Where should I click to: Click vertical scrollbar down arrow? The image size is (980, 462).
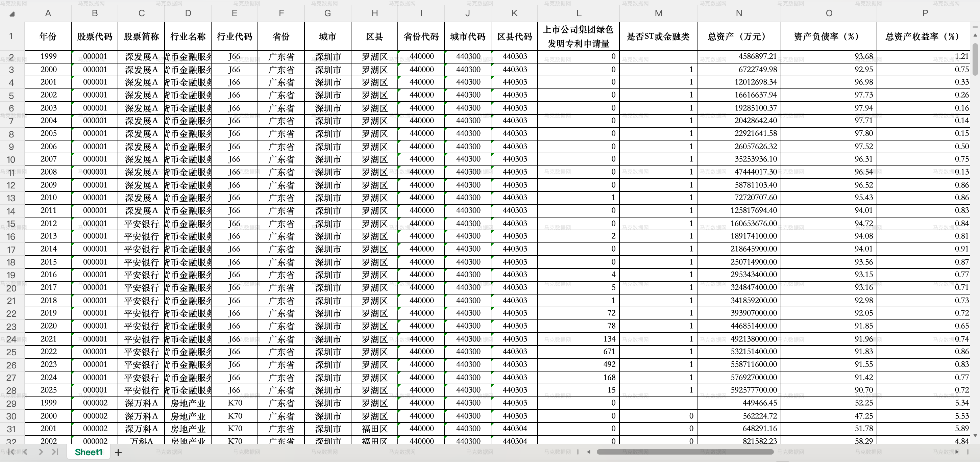975,435
